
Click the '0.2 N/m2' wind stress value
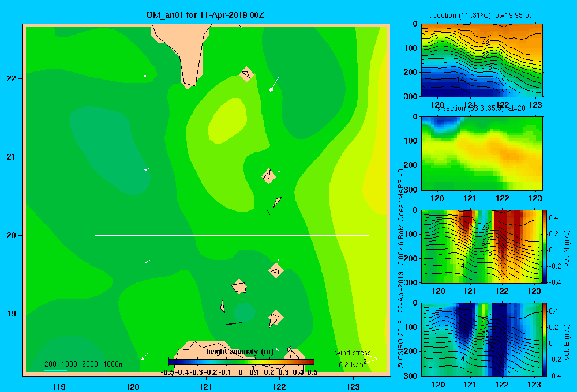click(x=353, y=364)
